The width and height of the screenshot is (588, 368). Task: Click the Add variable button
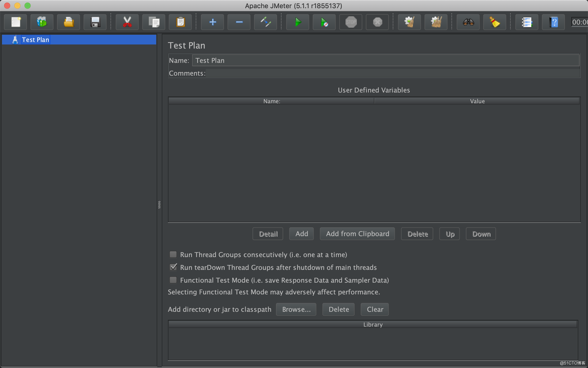tap(302, 234)
